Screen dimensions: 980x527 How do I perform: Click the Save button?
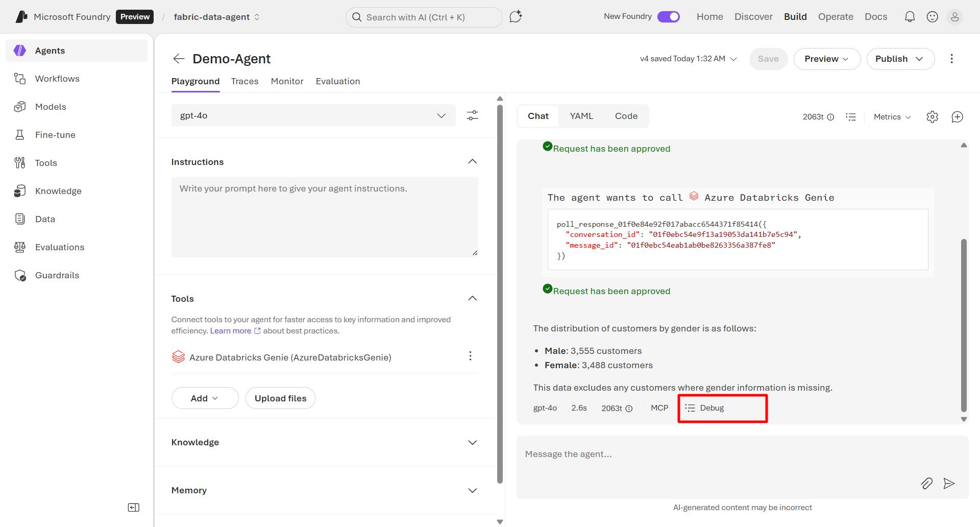pos(768,59)
